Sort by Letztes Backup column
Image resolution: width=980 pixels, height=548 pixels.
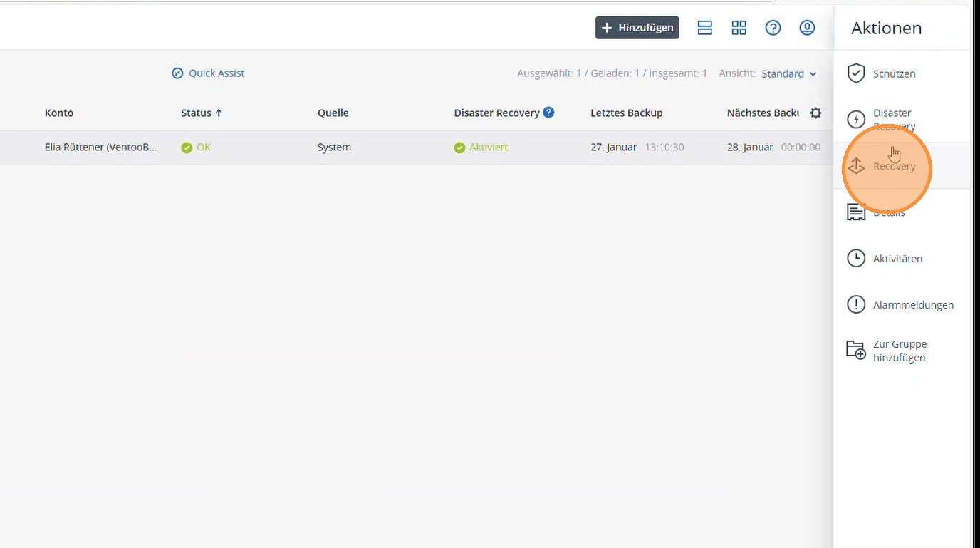tap(627, 113)
